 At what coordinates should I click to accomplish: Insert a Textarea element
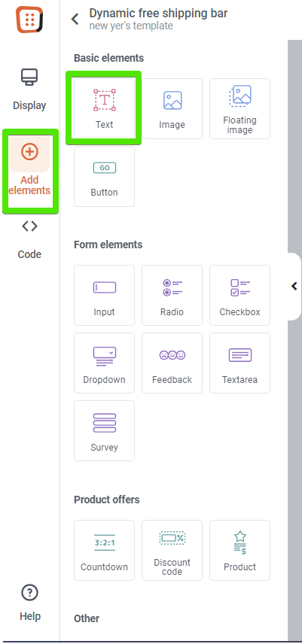[x=240, y=363]
